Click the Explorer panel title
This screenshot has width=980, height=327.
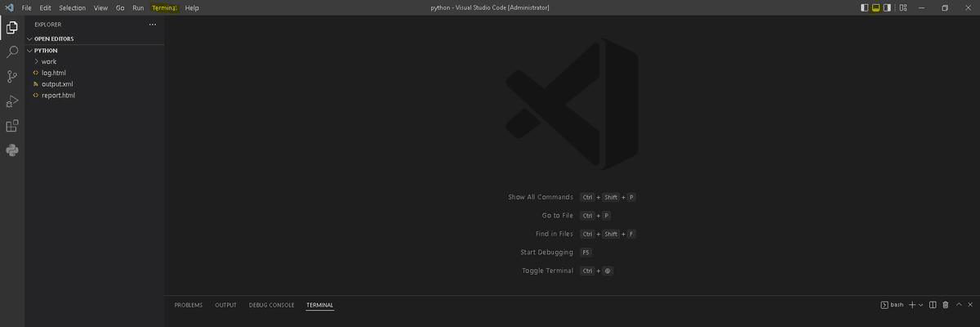point(47,25)
